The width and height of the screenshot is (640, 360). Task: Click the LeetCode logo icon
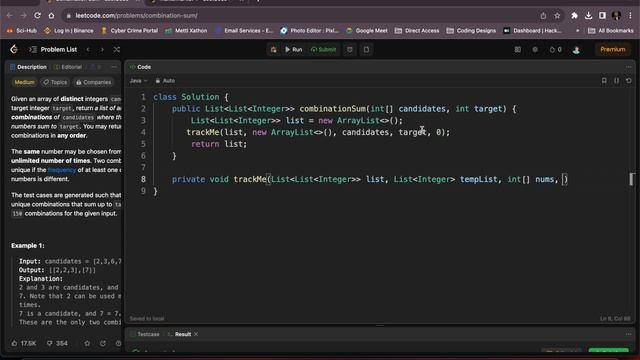[x=14, y=49]
